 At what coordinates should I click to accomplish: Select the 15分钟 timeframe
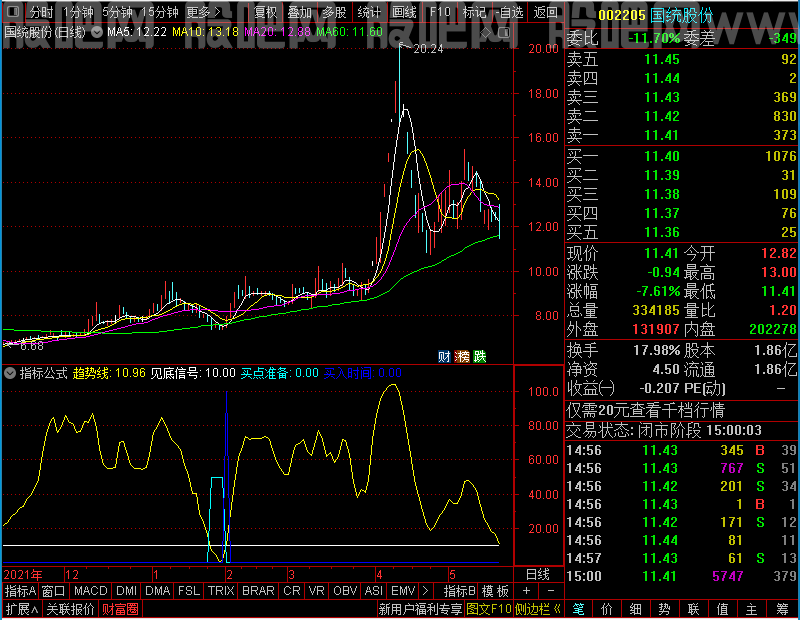coord(160,12)
